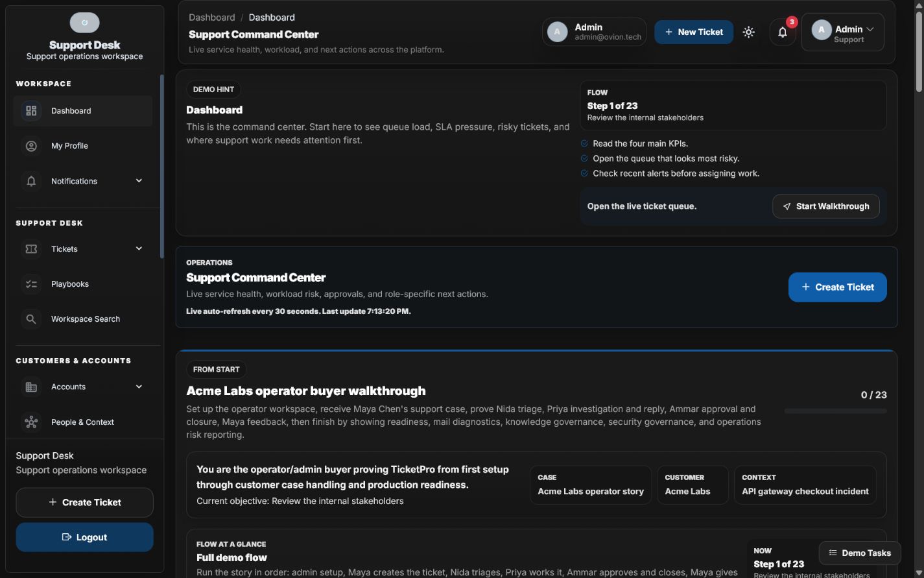Click check icon beside 'Check recent alerts before assigning work.'
This screenshot has width=924, height=578.
(x=584, y=173)
